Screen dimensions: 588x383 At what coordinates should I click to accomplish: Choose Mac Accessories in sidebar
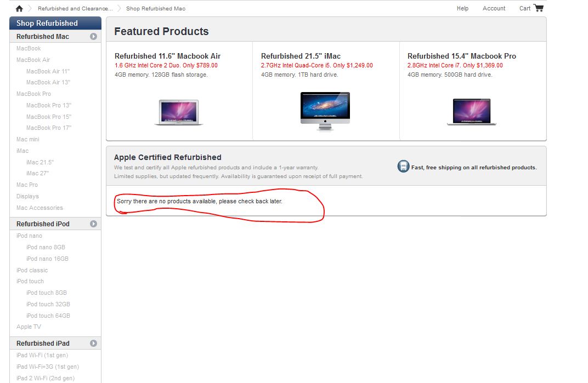pos(39,208)
